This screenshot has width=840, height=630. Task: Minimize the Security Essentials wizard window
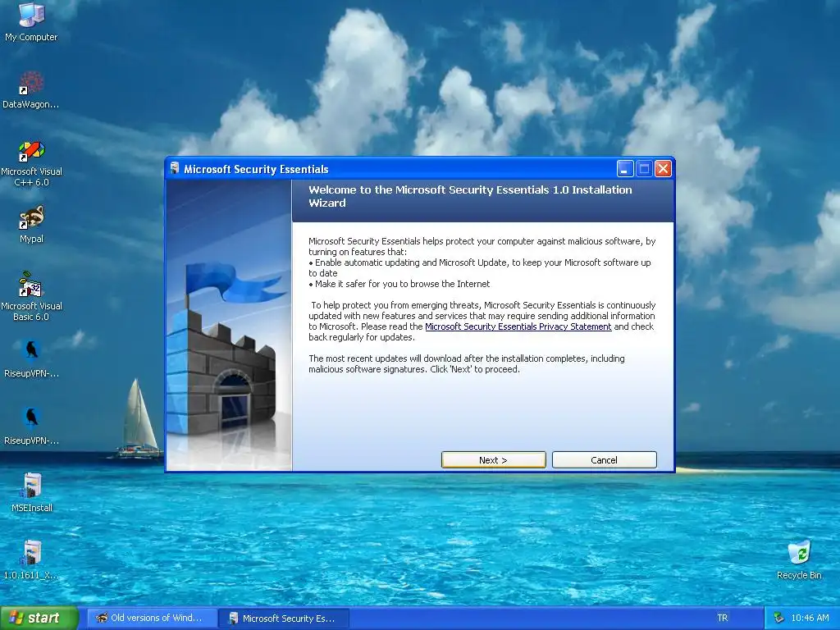[x=625, y=169]
